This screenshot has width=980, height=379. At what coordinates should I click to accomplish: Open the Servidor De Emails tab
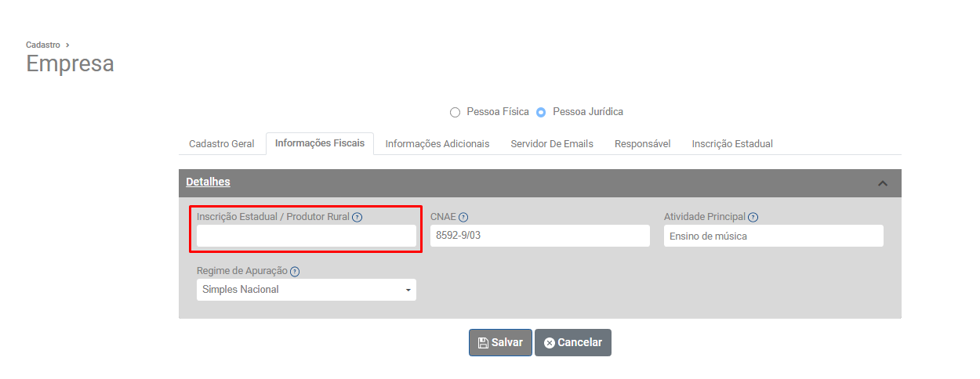click(x=552, y=144)
